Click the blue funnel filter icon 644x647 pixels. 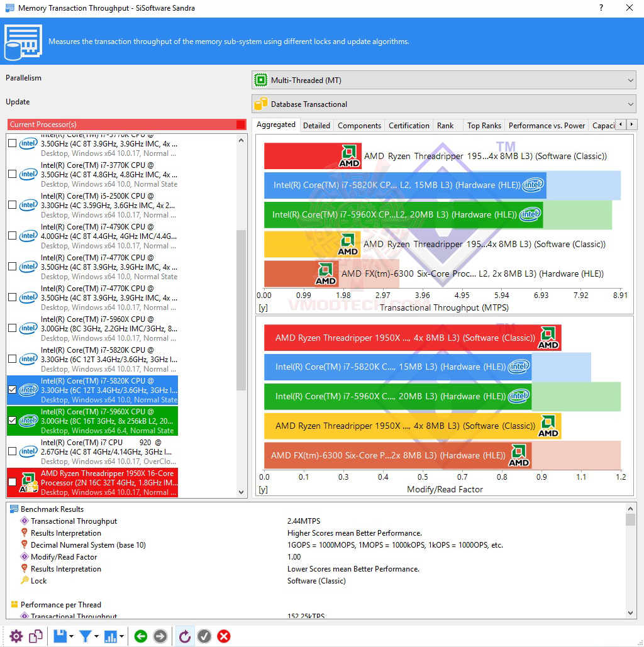[x=86, y=636]
